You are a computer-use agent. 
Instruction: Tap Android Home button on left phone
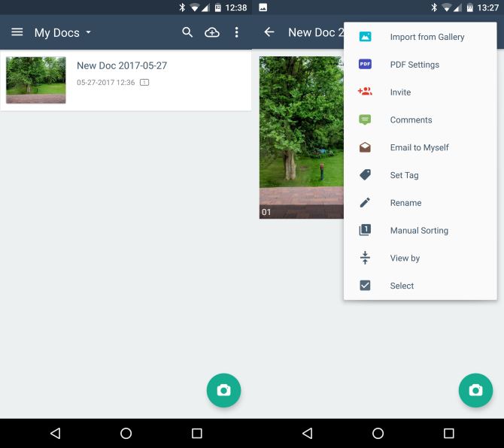(126, 433)
